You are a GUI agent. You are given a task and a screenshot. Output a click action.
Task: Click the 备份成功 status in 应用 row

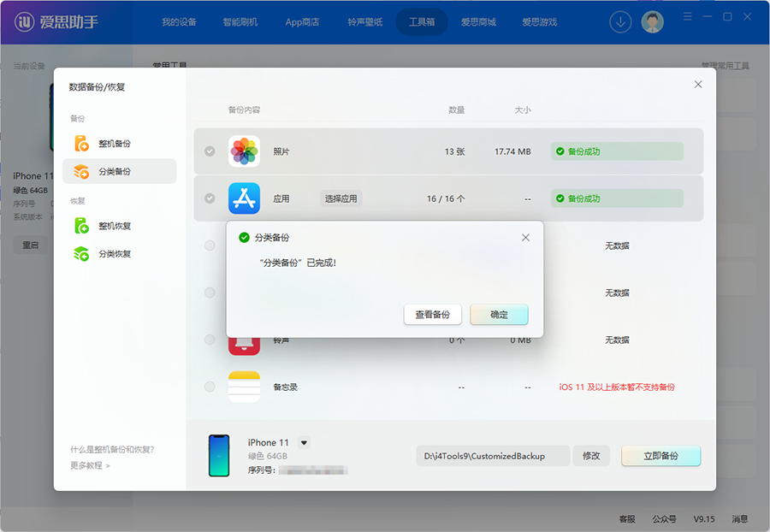click(617, 198)
